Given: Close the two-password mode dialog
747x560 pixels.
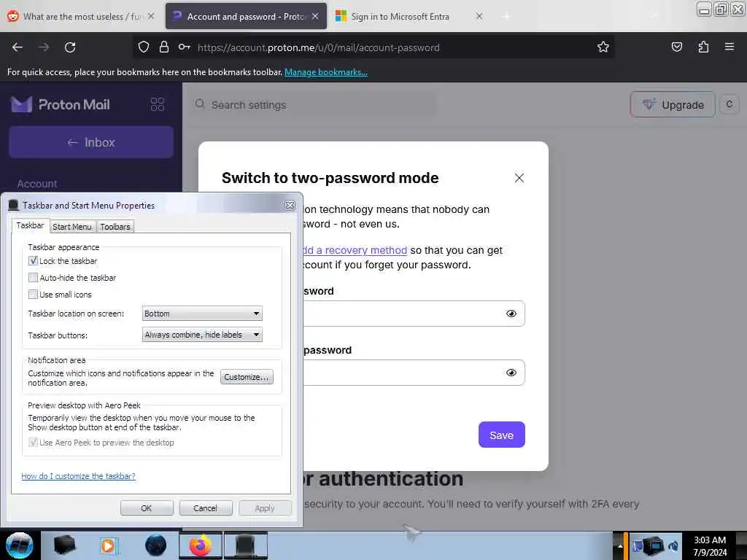Looking at the screenshot, I should (x=519, y=178).
